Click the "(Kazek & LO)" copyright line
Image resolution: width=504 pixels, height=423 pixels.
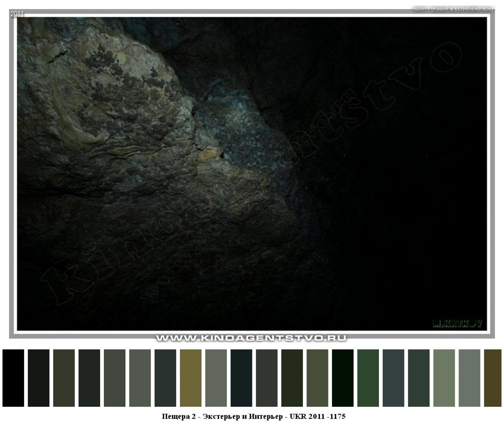click(x=453, y=9)
